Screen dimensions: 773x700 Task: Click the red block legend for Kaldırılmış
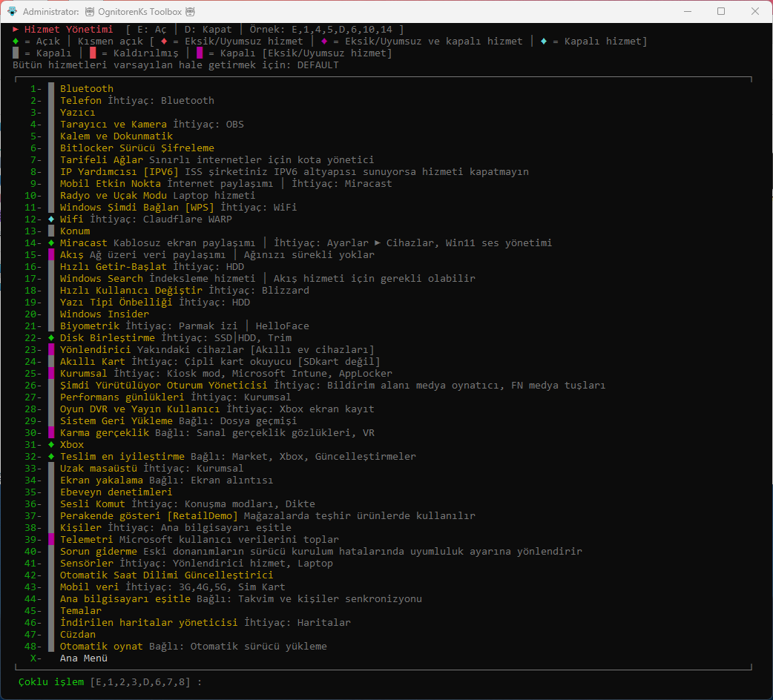coord(93,53)
